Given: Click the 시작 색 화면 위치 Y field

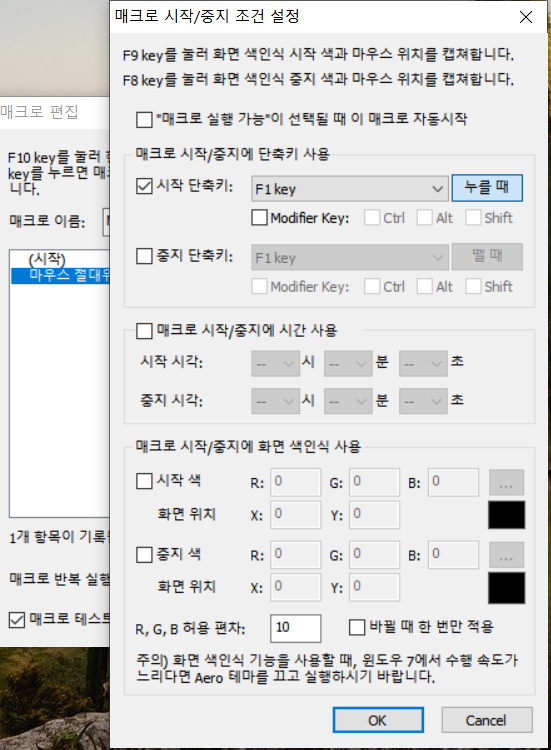Looking at the screenshot, I should coord(375,515).
